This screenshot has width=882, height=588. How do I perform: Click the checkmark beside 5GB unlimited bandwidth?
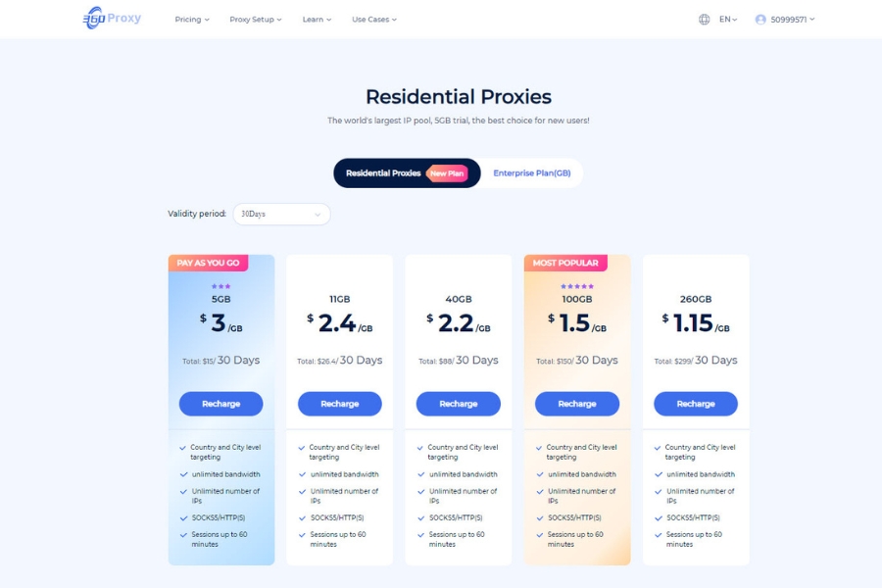tap(183, 475)
